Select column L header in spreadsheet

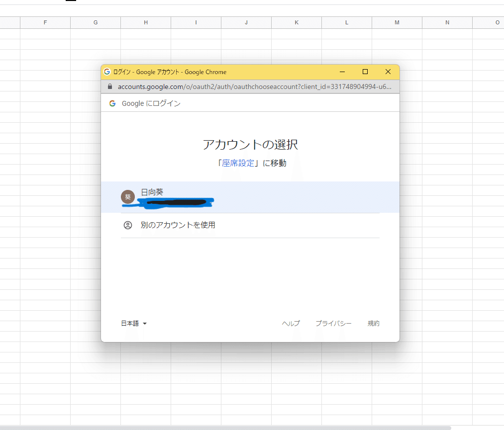[x=347, y=22]
